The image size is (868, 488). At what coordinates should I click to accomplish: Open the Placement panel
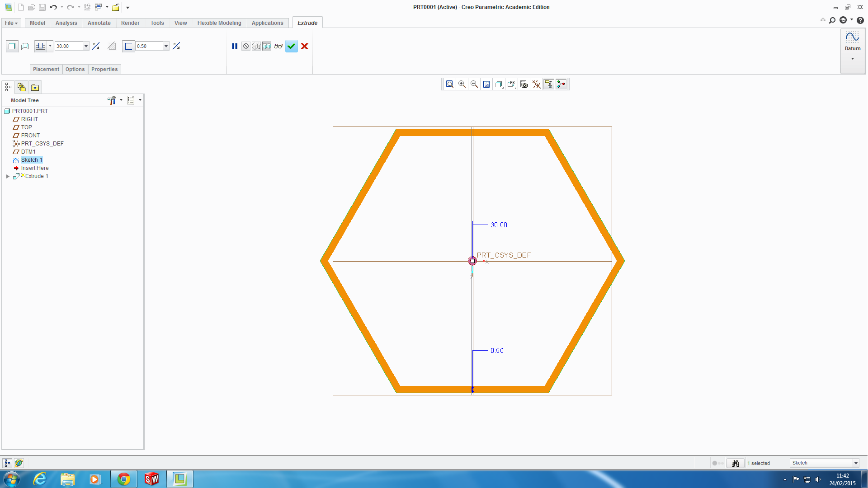pos(46,69)
